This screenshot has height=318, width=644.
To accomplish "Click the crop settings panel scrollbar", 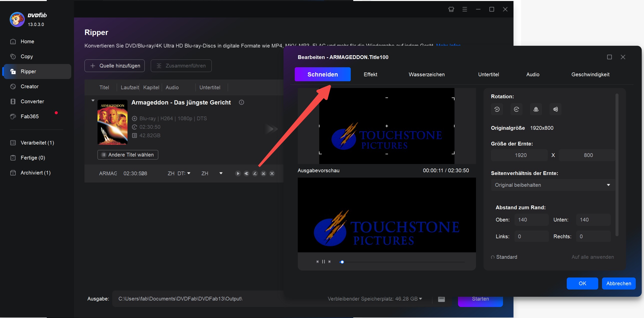I will coord(617,165).
